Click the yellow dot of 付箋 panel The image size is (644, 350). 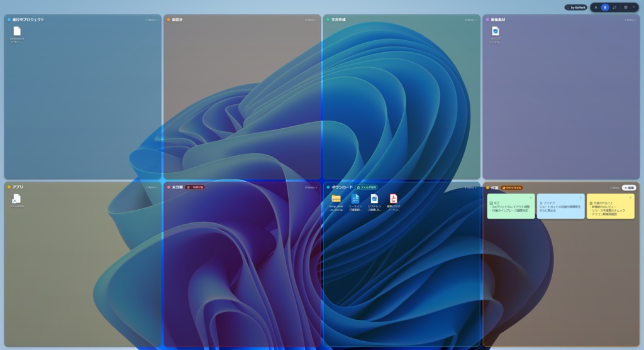(x=487, y=187)
